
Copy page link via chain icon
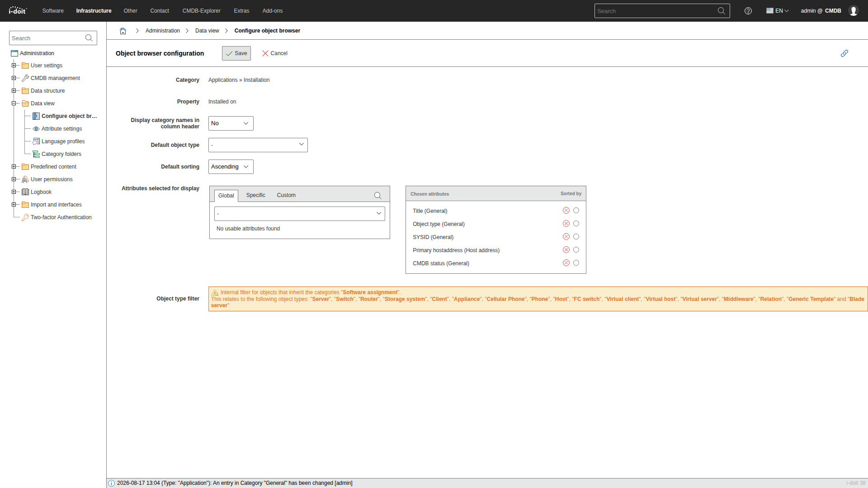tap(844, 53)
